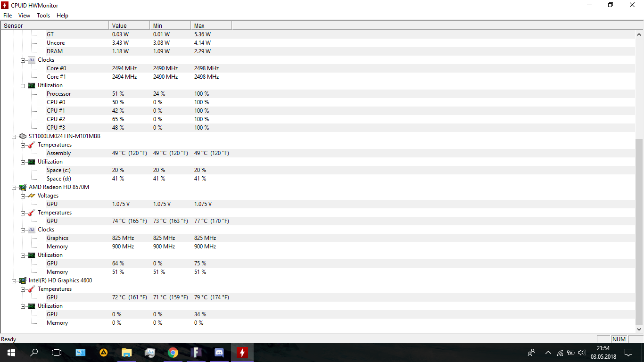This screenshot has width=644, height=362.
Task: Click the ST1000LM024 hard drive icon
Action: click(23, 136)
